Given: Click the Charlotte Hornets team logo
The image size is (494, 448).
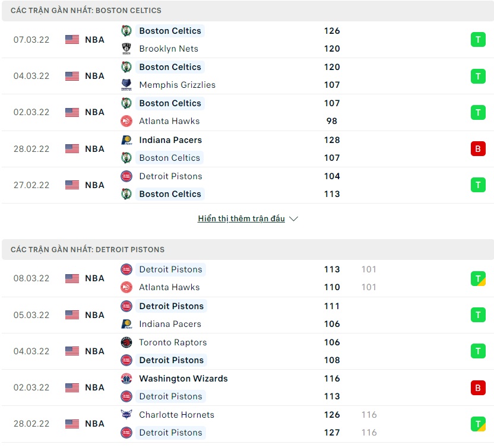Looking at the screenshot, I should [x=126, y=415].
